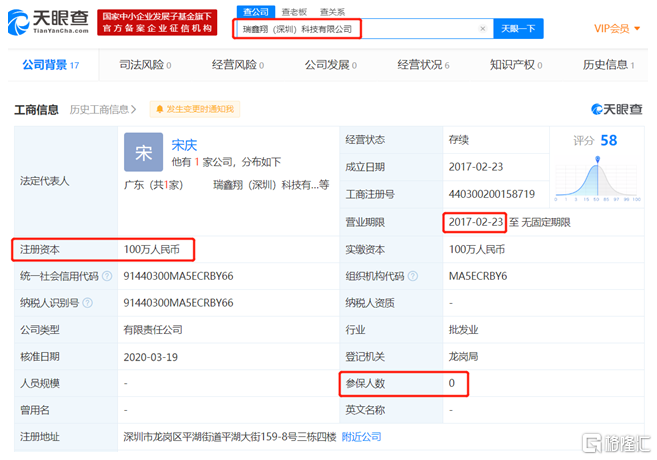Click 至 无固定期限 business term text

(x=540, y=222)
